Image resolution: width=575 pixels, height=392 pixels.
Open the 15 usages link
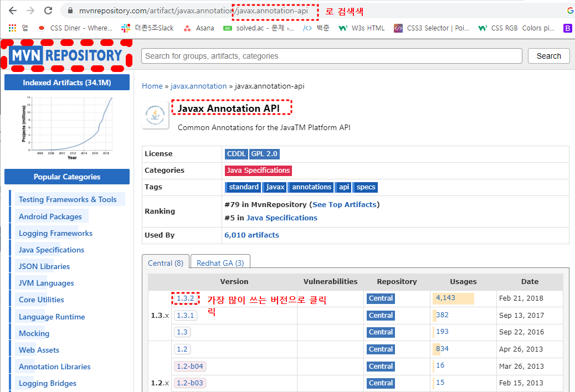click(440, 383)
